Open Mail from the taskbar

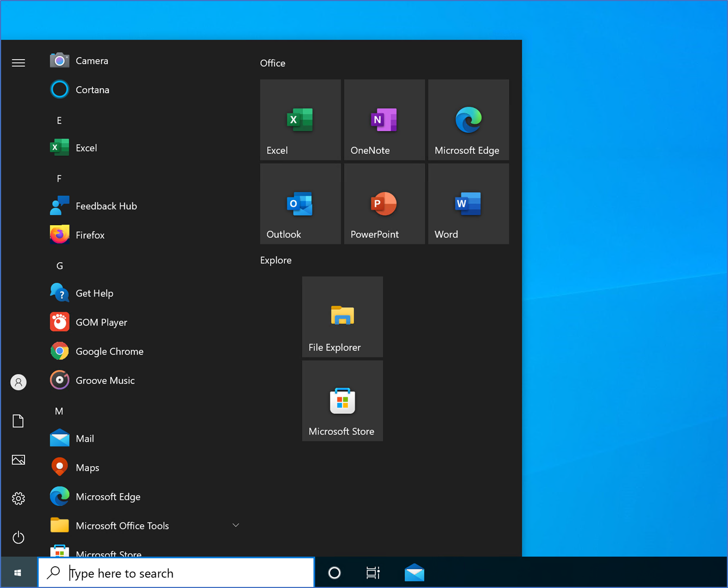point(415,573)
